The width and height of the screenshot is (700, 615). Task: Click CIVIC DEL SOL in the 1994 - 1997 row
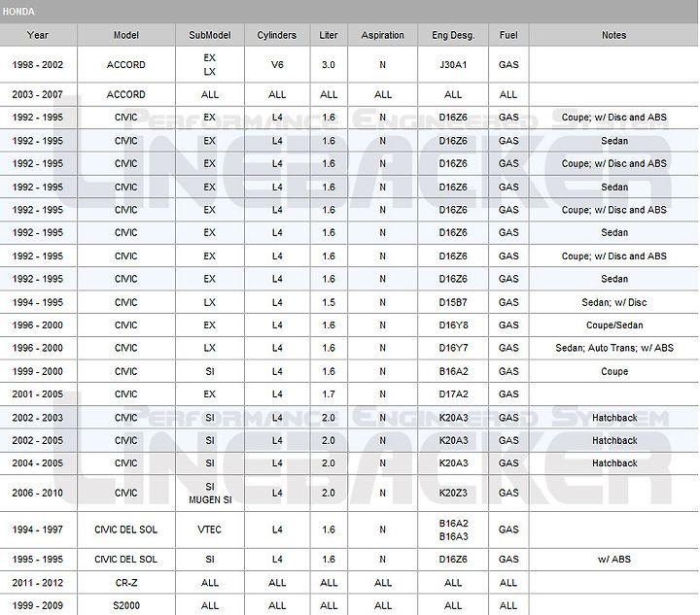(x=126, y=530)
